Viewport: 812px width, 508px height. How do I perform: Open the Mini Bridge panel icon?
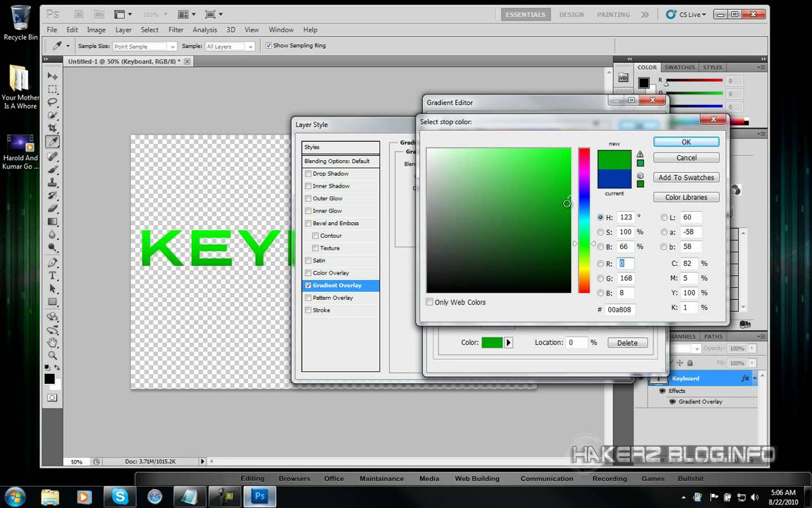point(623,78)
